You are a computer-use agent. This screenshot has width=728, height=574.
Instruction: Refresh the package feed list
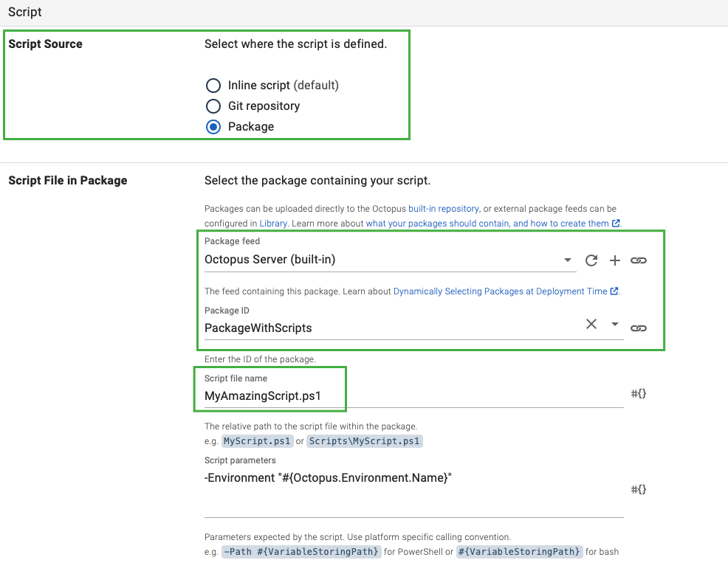tap(591, 260)
